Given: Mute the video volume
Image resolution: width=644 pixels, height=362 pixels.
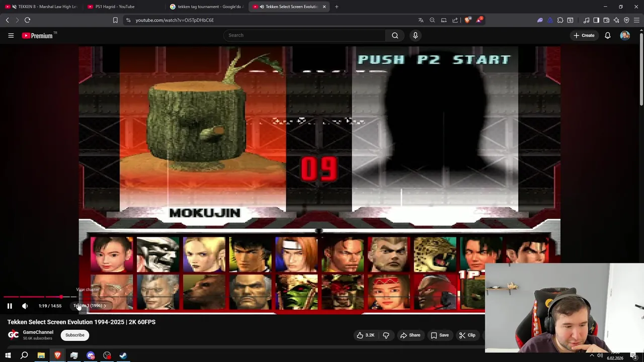Looking at the screenshot, I should 25,306.
